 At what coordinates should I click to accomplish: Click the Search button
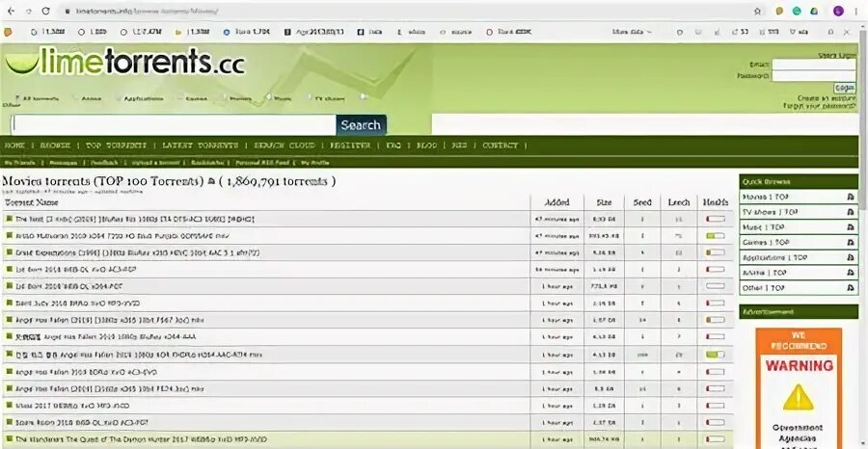(361, 125)
